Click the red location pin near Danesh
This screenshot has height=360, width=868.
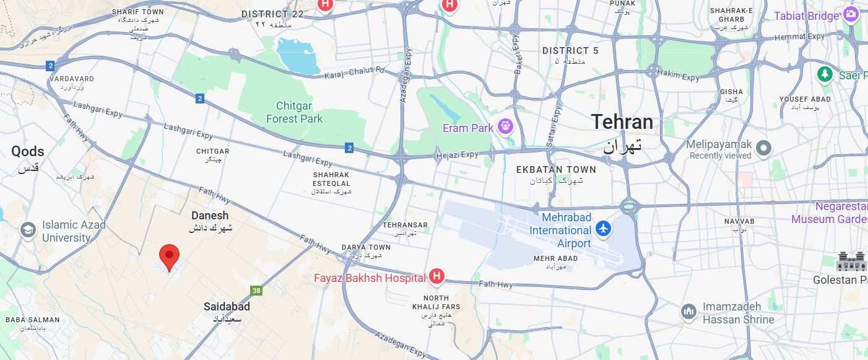coord(169,257)
